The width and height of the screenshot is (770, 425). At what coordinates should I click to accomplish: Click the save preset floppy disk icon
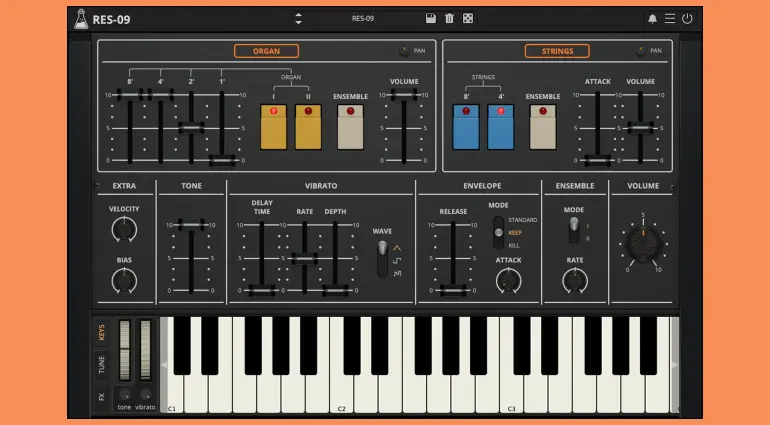[x=430, y=18]
